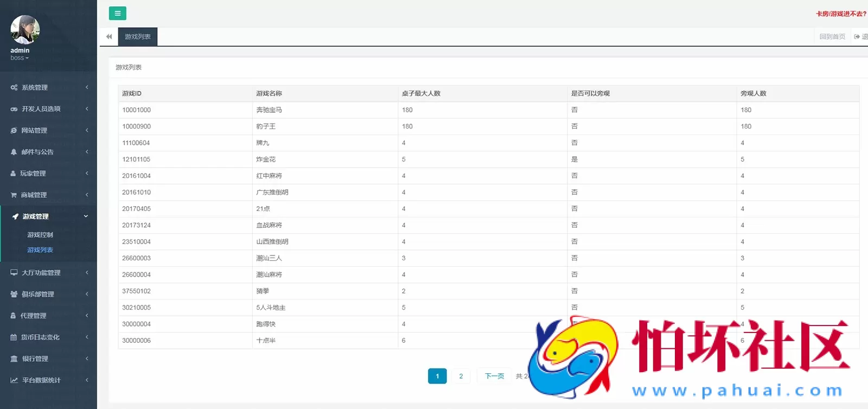The height and width of the screenshot is (409, 868).
Task: Click the double-left arrow tab scroll icon
Action: [109, 37]
